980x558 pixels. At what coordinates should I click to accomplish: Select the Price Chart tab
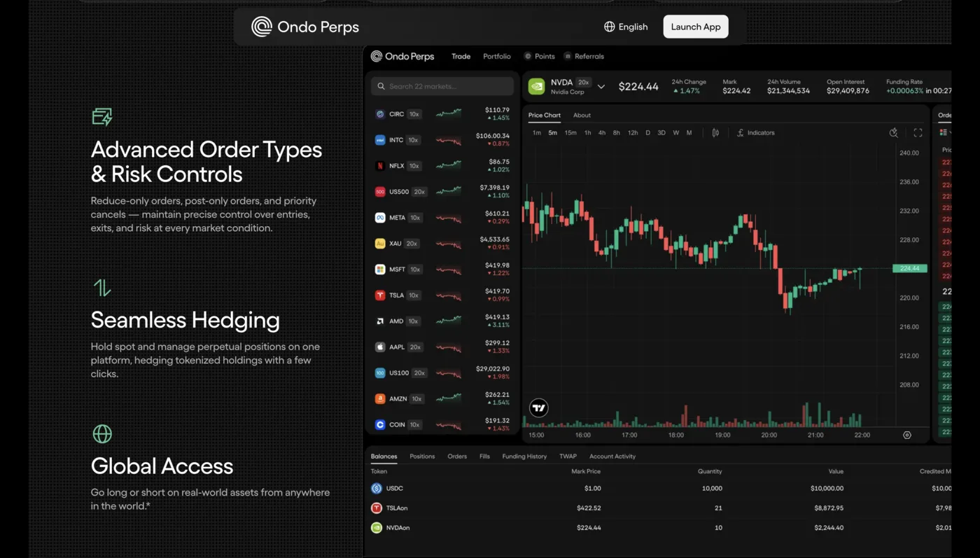point(545,116)
